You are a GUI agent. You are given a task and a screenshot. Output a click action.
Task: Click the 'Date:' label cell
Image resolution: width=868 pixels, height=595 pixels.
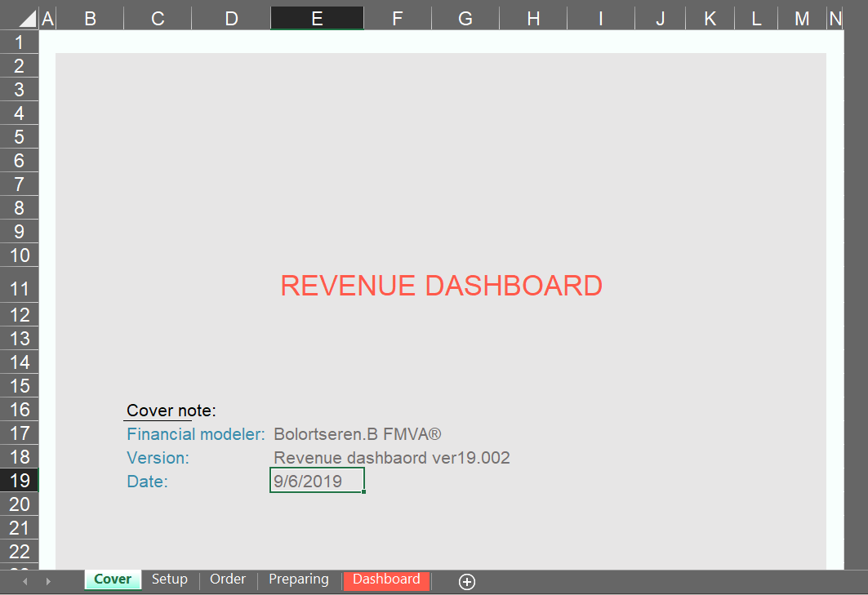click(147, 482)
